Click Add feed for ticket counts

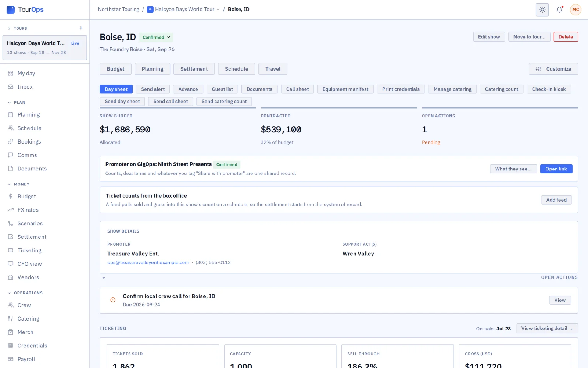click(556, 200)
